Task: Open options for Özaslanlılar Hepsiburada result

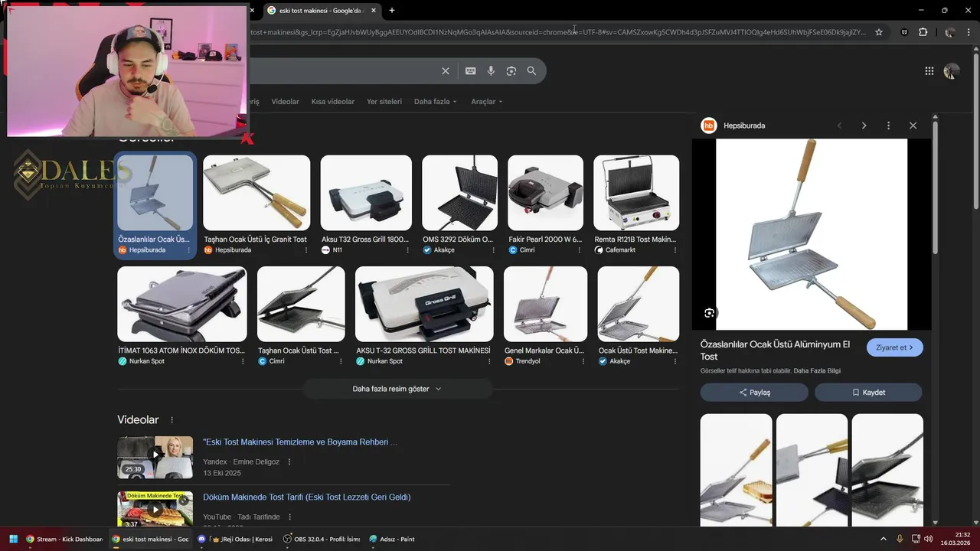Action: 188,250
